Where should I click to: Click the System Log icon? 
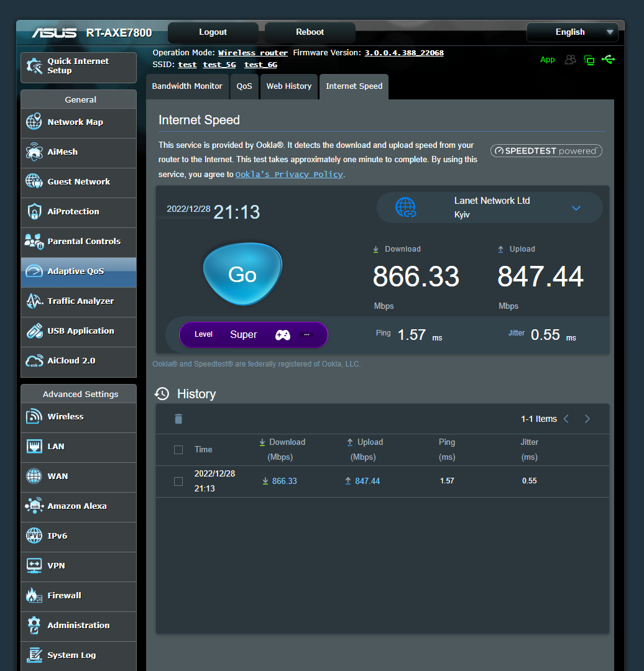click(x=34, y=655)
